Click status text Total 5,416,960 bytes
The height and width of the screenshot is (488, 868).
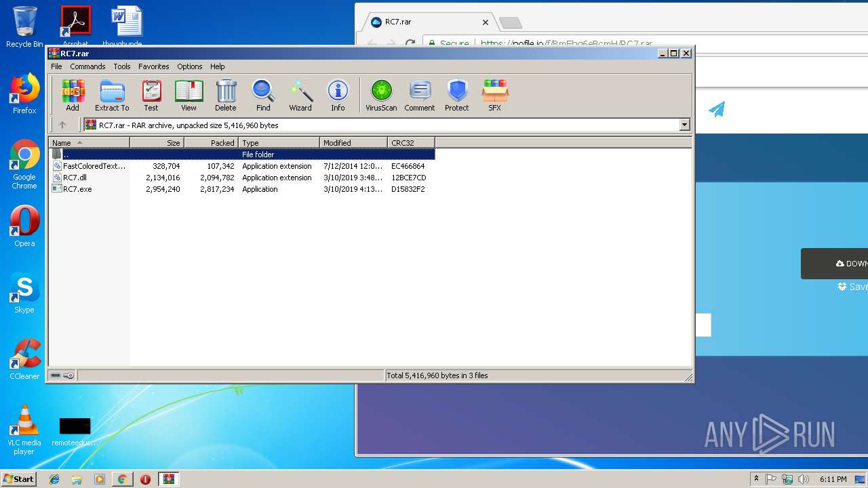[437, 375]
